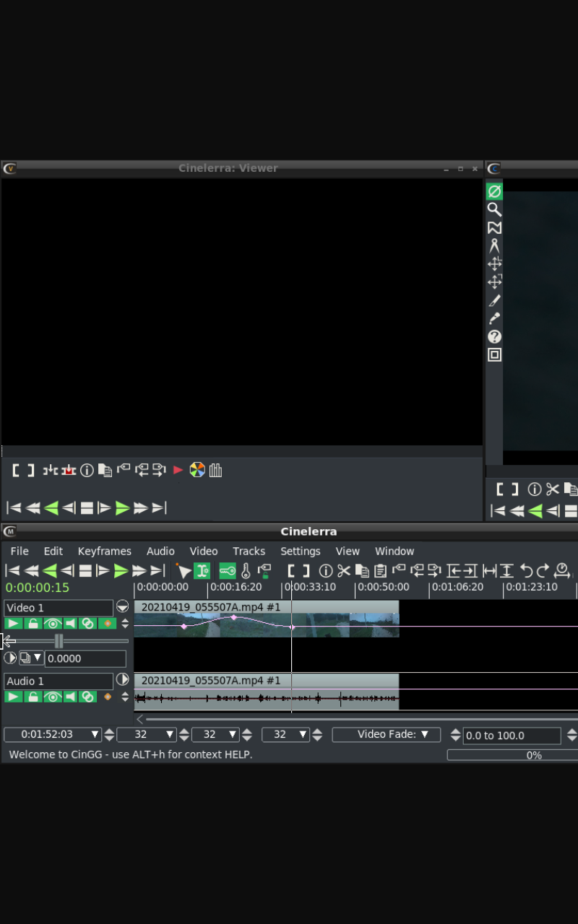The width and height of the screenshot is (578, 924).
Task: Toggle the eye icon on Video 1 track
Action: [x=51, y=624]
